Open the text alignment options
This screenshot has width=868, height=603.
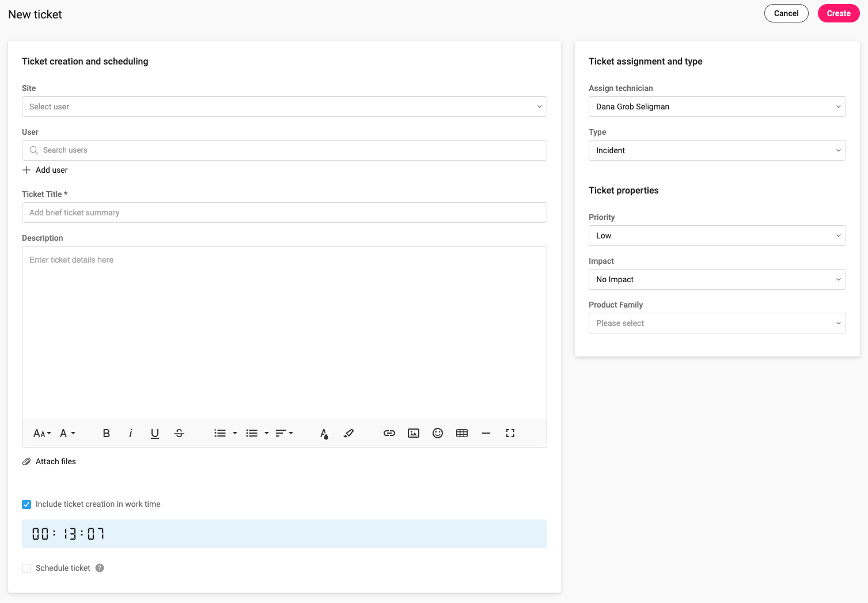(x=284, y=433)
